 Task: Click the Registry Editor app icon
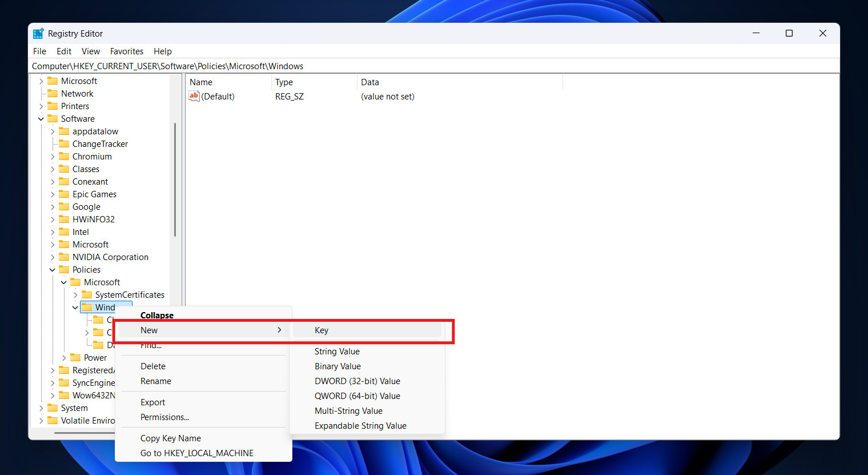pyautogui.click(x=38, y=33)
